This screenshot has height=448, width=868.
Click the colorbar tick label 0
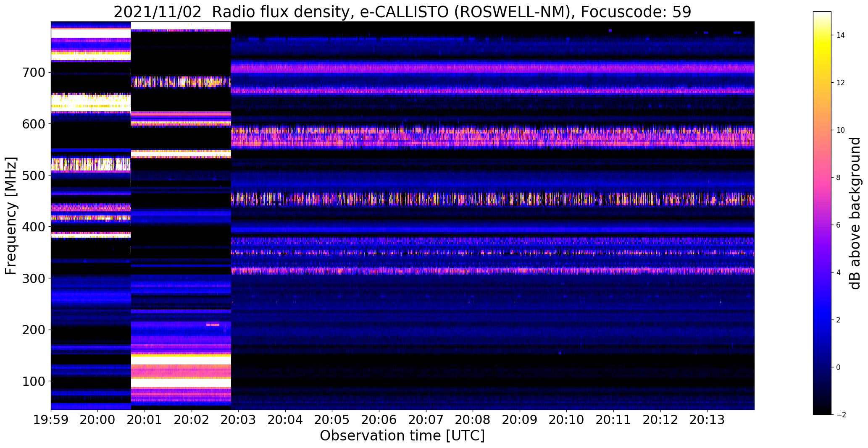[x=838, y=367]
